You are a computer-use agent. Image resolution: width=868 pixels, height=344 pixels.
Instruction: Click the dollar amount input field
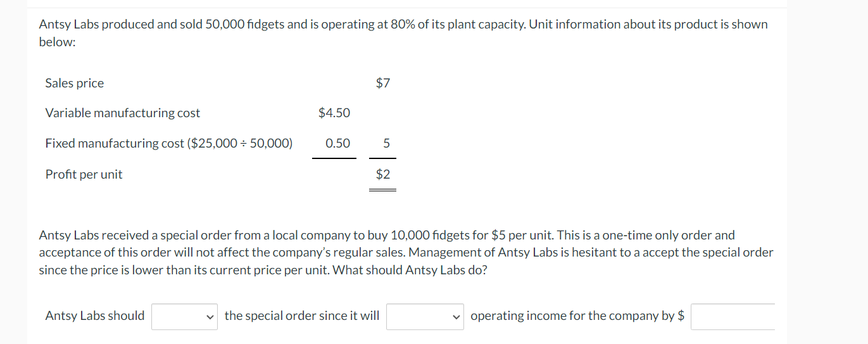[x=733, y=316]
